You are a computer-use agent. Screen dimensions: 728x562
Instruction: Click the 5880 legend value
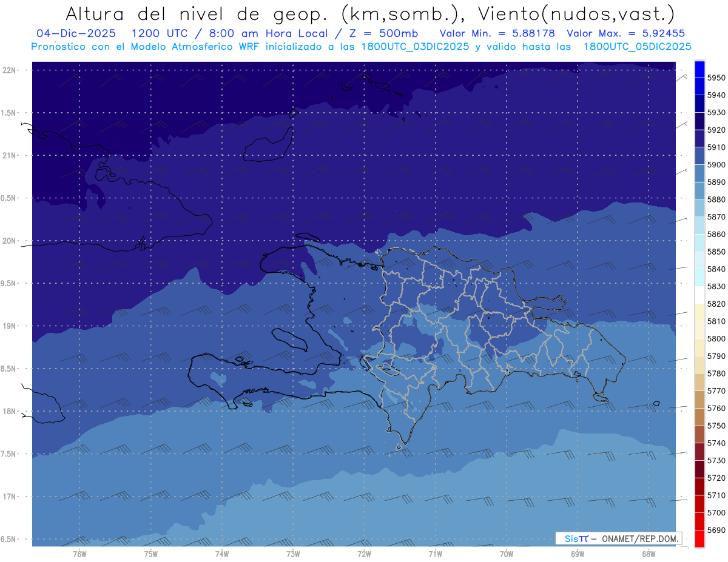[x=716, y=199]
